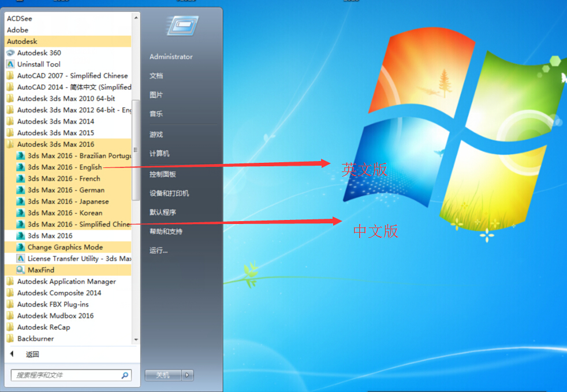Click the 返回 back link
567x392 pixels.
[x=32, y=354]
